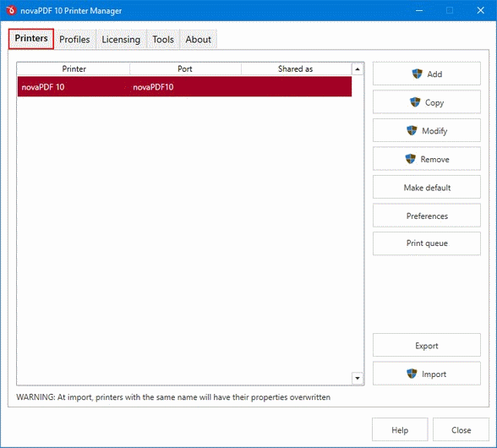Click the list scroll up arrow
Viewport: 497px width, 448px height.
point(358,68)
